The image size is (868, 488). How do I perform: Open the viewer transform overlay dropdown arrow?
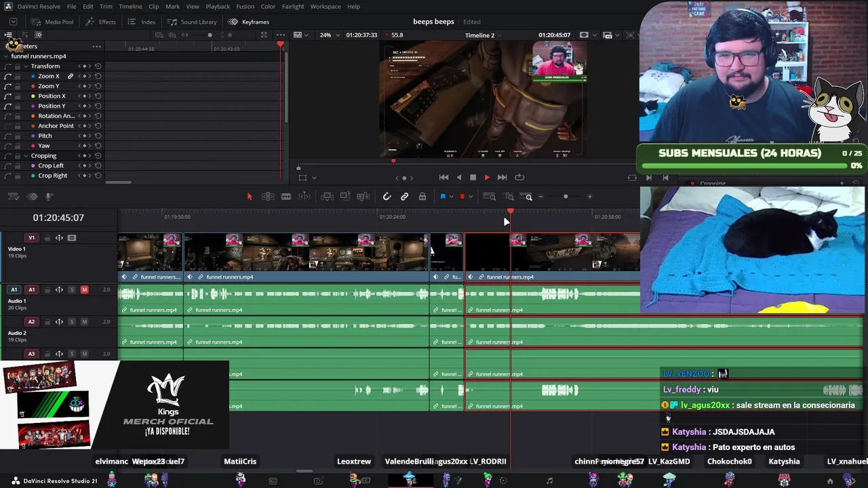click(314, 178)
